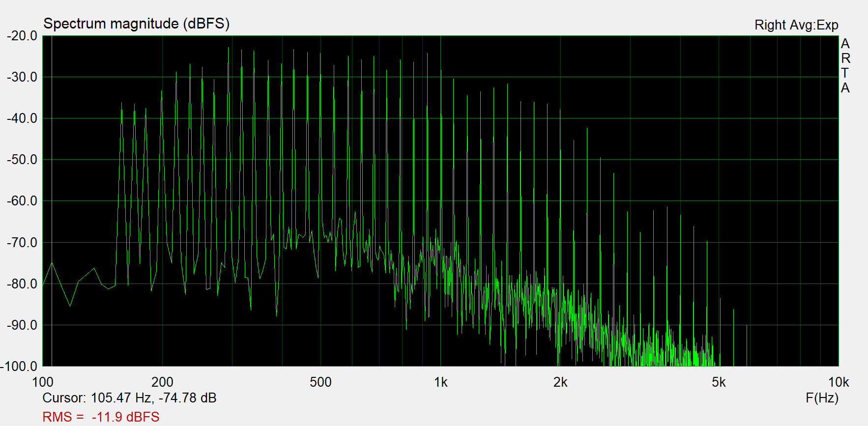The width and height of the screenshot is (868, 426).
Task: Click the red 'RMS = -11.9 dBFS' readout
Action: click(x=101, y=417)
